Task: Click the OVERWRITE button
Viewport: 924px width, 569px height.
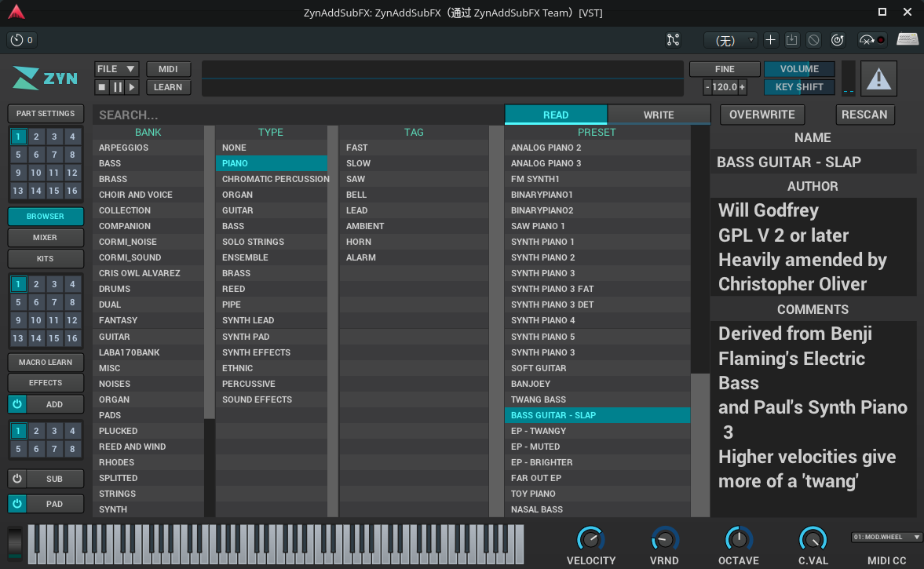Action: [x=762, y=115]
